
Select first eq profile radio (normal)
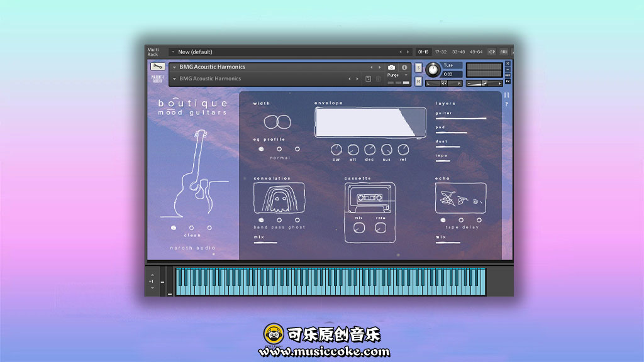[x=261, y=149]
